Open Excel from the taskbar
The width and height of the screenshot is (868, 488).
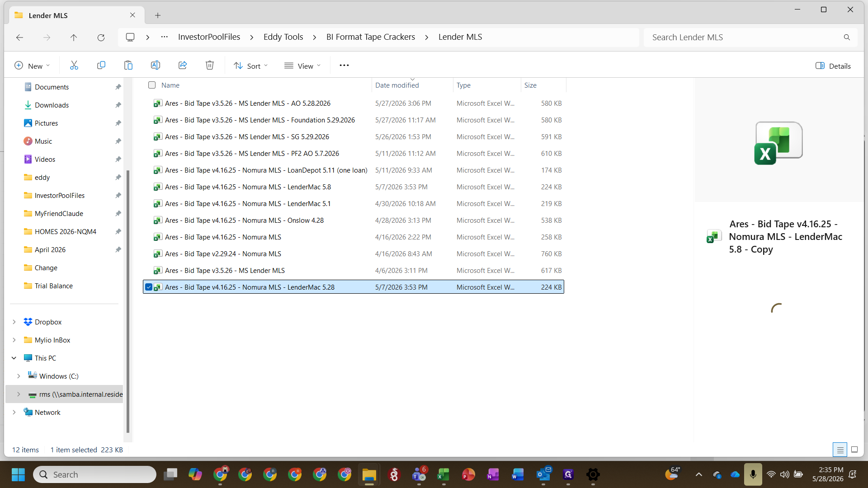click(x=443, y=474)
